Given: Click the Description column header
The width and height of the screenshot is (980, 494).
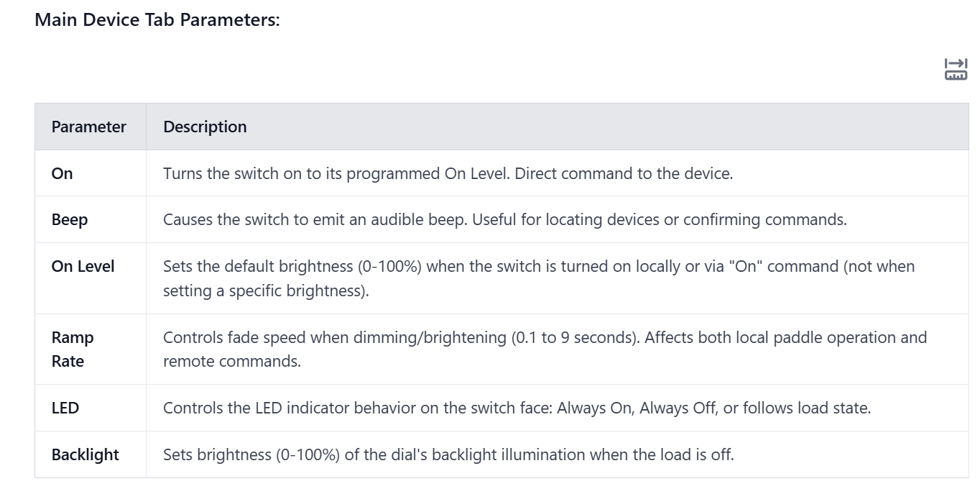Looking at the screenshot, I should [x=205, y=127].
